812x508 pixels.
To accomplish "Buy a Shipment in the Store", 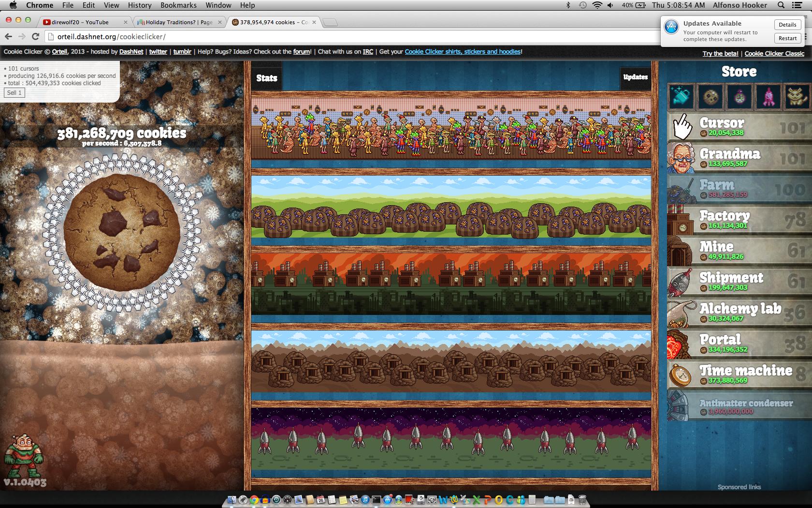I will click(x=739, y=282).
